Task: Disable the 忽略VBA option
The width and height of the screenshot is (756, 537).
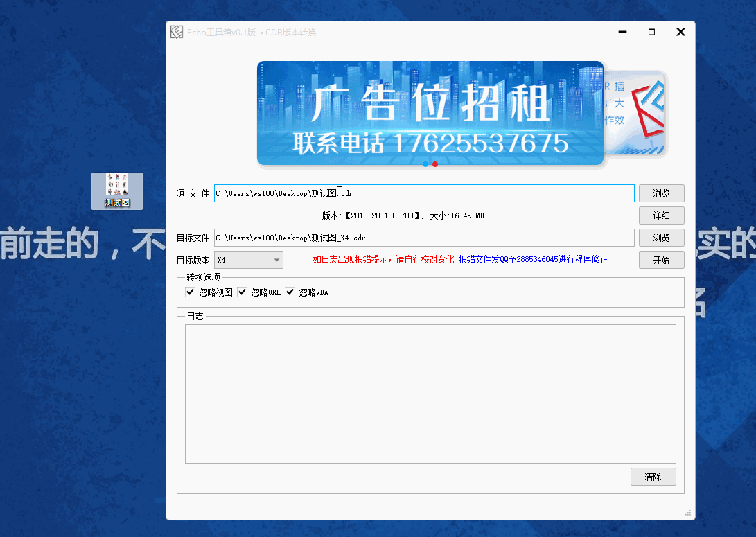Action: pyautogui.click(x=290, y=292)
